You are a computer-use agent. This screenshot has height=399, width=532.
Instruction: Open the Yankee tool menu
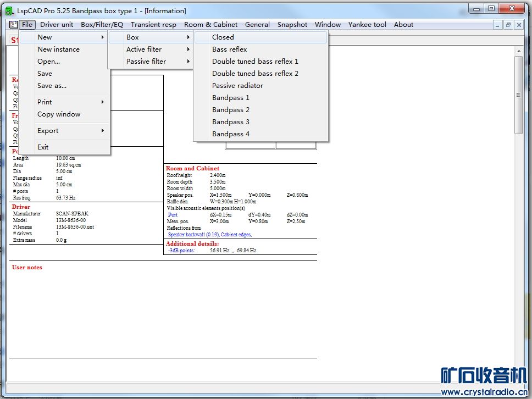coord(367,25)
